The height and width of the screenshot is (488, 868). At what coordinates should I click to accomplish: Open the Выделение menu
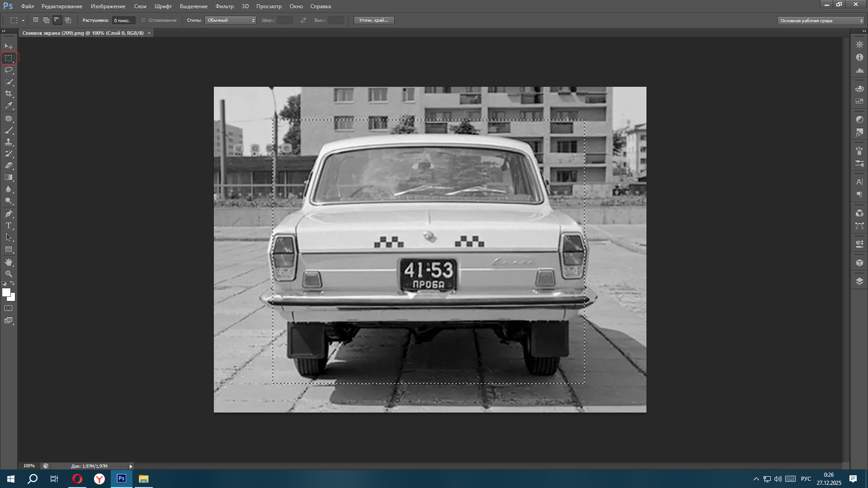click(x=193, y=6)
